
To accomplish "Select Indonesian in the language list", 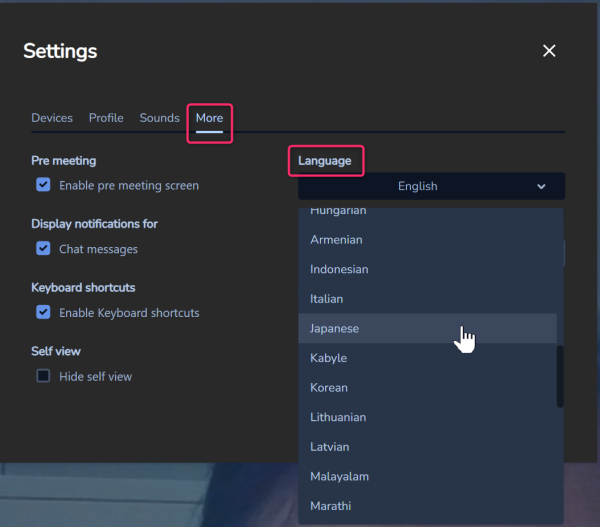I will click(x=339, y=269).
